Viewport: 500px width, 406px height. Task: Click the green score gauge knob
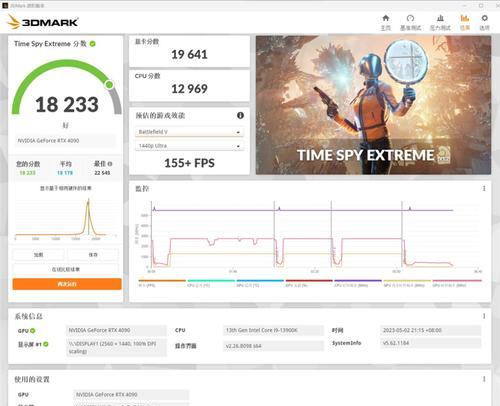[x=109, y=85]
